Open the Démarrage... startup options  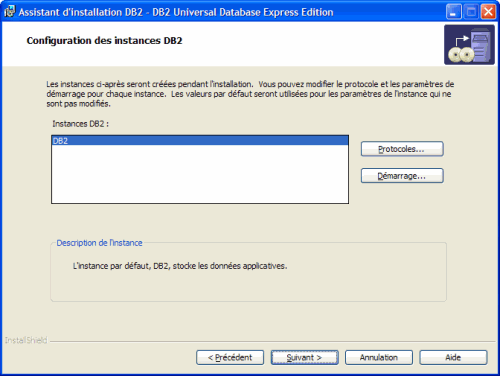tap(402, 176)
